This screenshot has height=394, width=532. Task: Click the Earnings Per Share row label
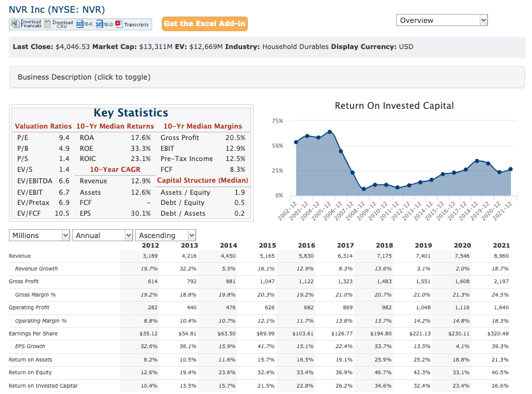click(x=33, y=334)
